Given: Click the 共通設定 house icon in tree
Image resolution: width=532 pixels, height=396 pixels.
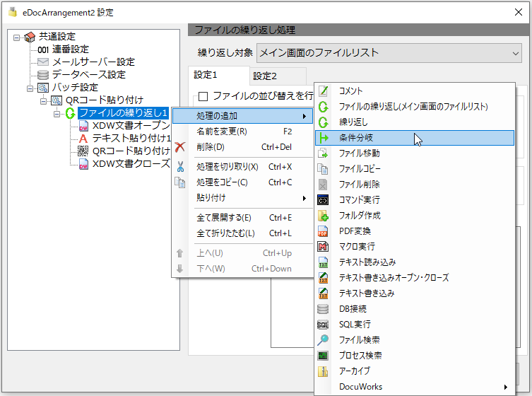Looking at the screenshot, I should [x=30, y=37].
